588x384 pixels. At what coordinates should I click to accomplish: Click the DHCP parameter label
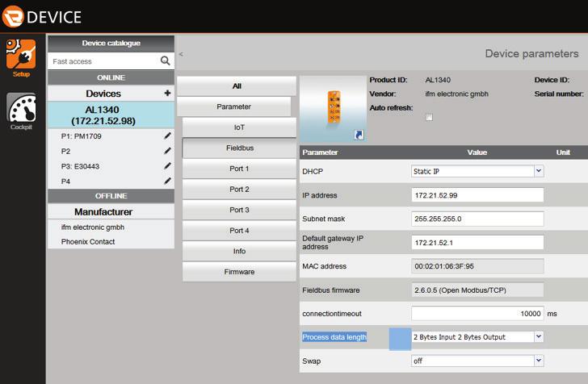tap(313, 171)
